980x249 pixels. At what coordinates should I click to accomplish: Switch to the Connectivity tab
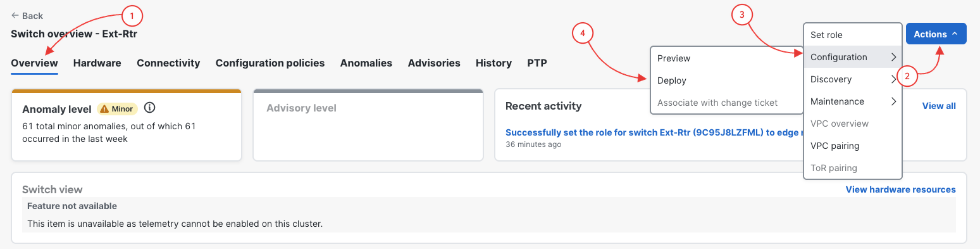click(x=168, y=63)
